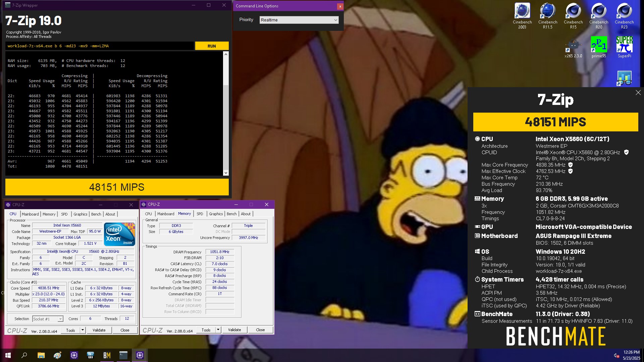This screenshot has width=644, height=362.
Task: Open the HWiNFO taskbar icon
Action: coord(90,355)
